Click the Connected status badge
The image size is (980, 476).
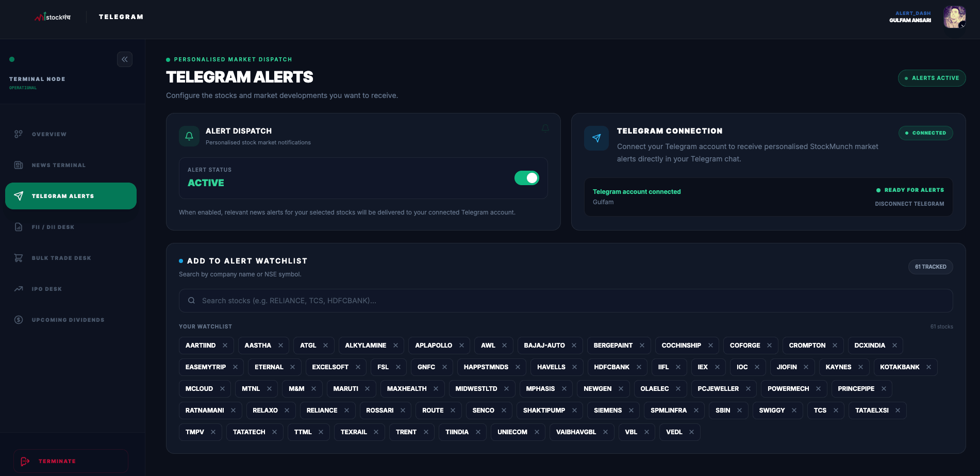coord(925,133)
